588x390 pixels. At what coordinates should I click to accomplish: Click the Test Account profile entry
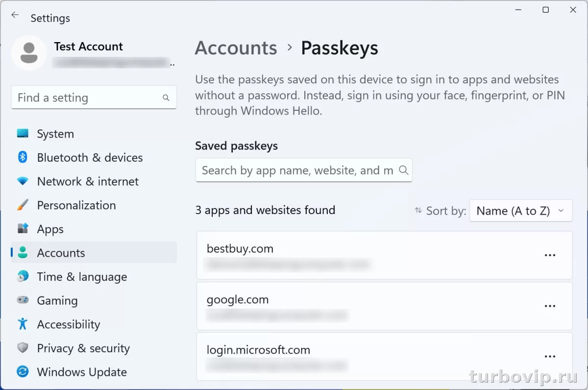pos(88,52)
